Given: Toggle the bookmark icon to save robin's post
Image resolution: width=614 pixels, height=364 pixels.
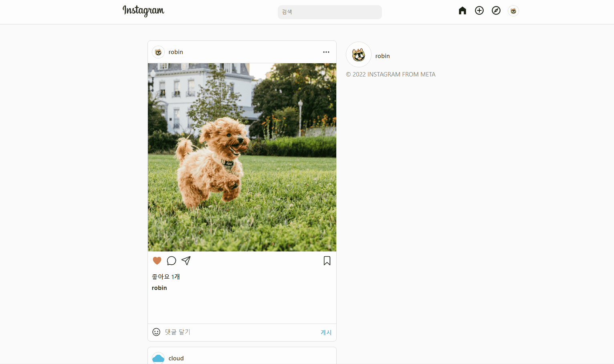Looking at the screenshot, I should pyautogui.click(x=327, y=261).
